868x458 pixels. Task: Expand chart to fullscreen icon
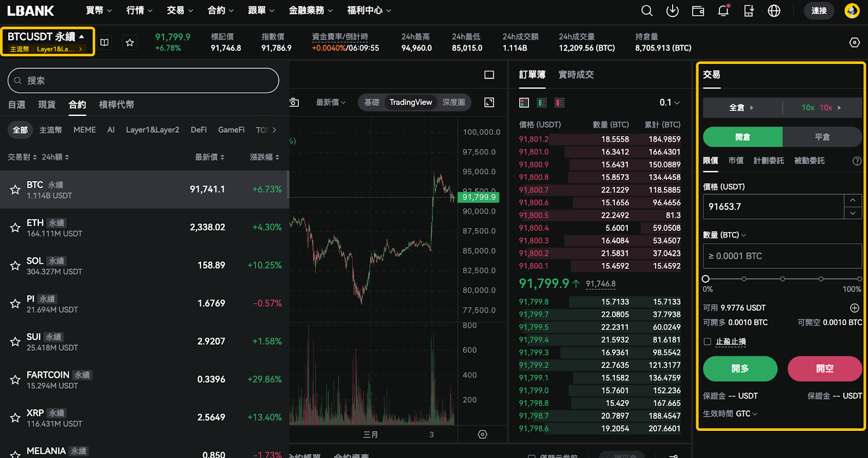pyautogui.click(x=489, y=102)
